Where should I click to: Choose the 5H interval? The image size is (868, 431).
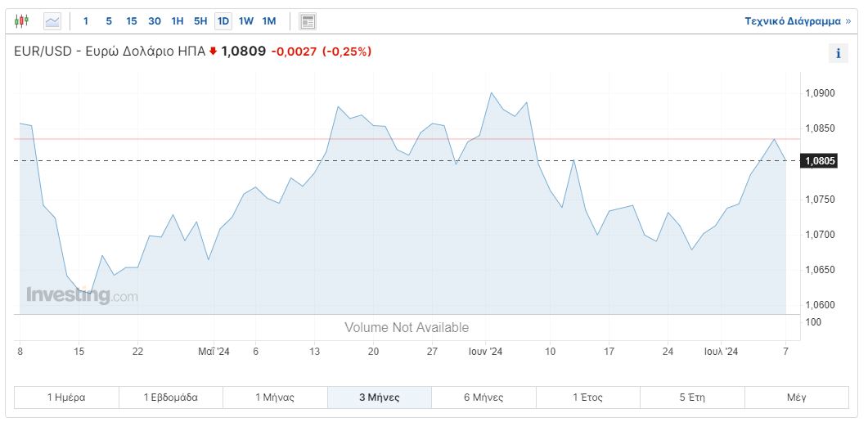[x=200, y=21]
